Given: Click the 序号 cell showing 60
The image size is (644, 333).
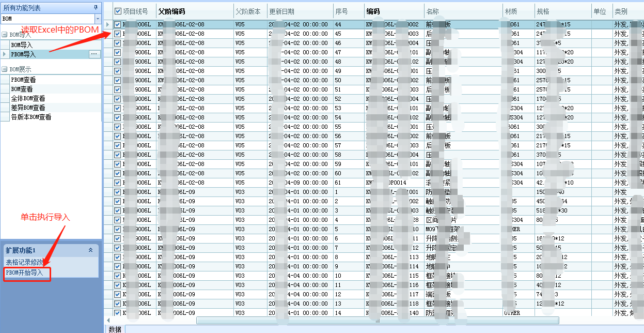Looking at the screenshot, I should coord(349,173).
